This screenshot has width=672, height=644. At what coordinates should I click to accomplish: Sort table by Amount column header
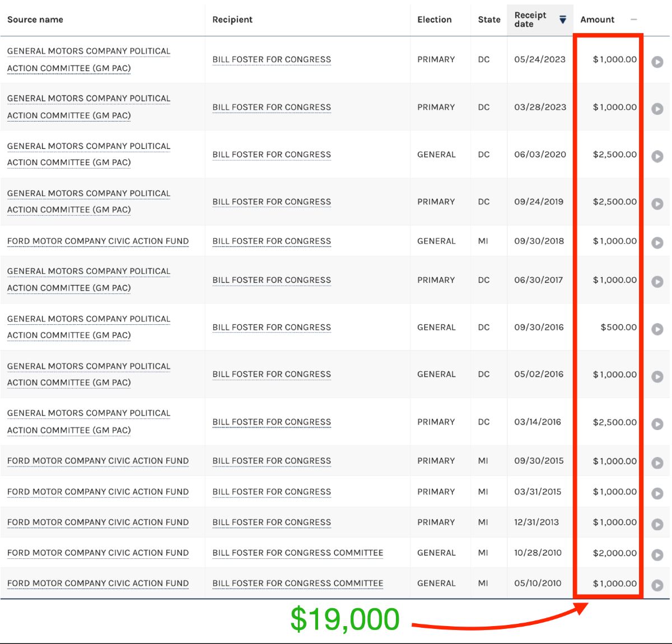597,20
